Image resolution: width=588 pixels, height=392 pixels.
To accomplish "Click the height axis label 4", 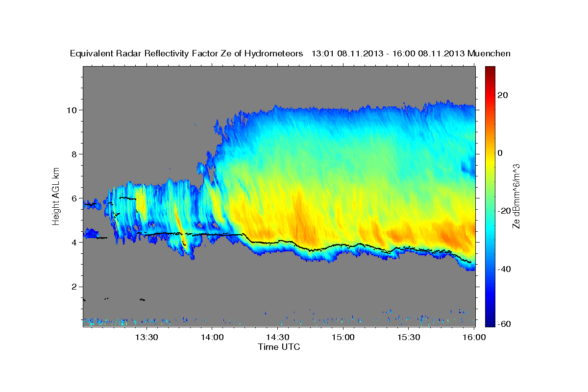I will (x=75, y=243).
